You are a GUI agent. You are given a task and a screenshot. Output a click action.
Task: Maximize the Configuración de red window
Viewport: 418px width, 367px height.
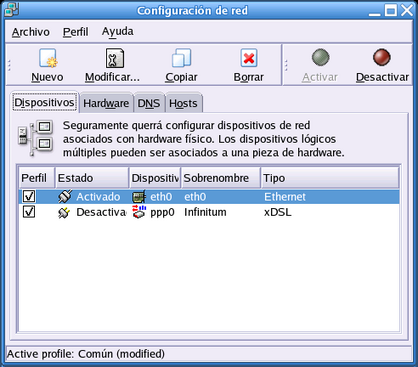coord(391,10)
